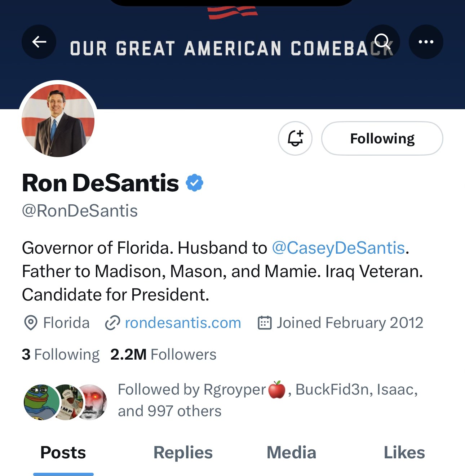Visit rondesantis.com website link

click(x=183, y=323)
